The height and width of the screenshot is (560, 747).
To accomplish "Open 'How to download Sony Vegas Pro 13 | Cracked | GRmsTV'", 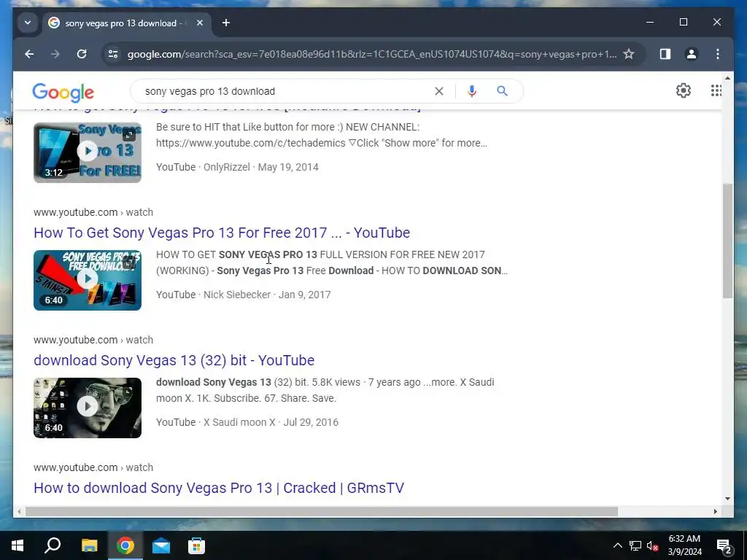I will click(x=219, y=488).
